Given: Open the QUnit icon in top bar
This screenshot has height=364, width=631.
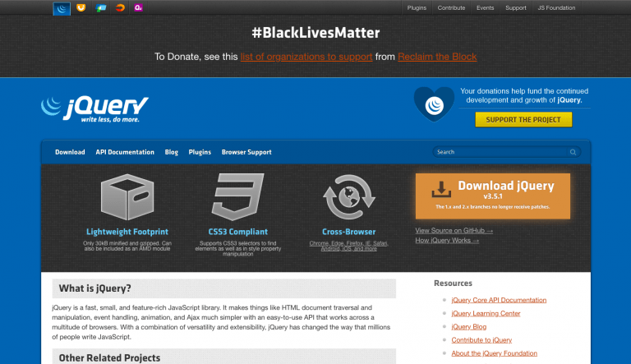Looking at the screenshot, I should [138, 7].
